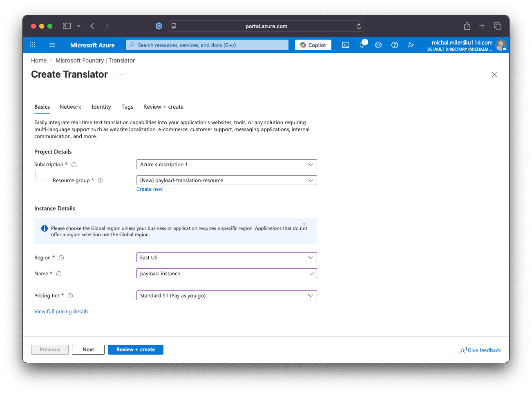
Task: Open the Region info icon
Action: coord(61,257)
